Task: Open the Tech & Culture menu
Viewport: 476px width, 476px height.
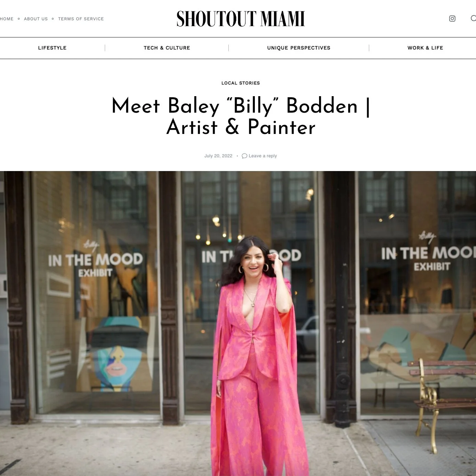Action: point(167,48)
